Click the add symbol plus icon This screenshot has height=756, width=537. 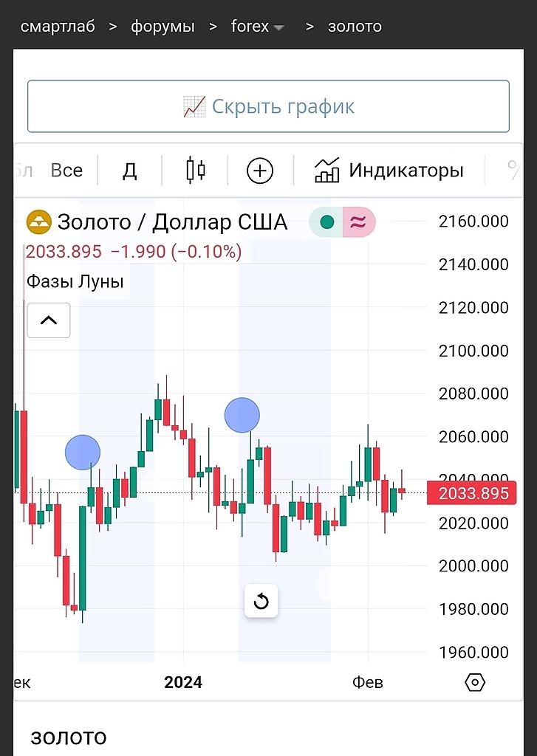click(260, 171)
